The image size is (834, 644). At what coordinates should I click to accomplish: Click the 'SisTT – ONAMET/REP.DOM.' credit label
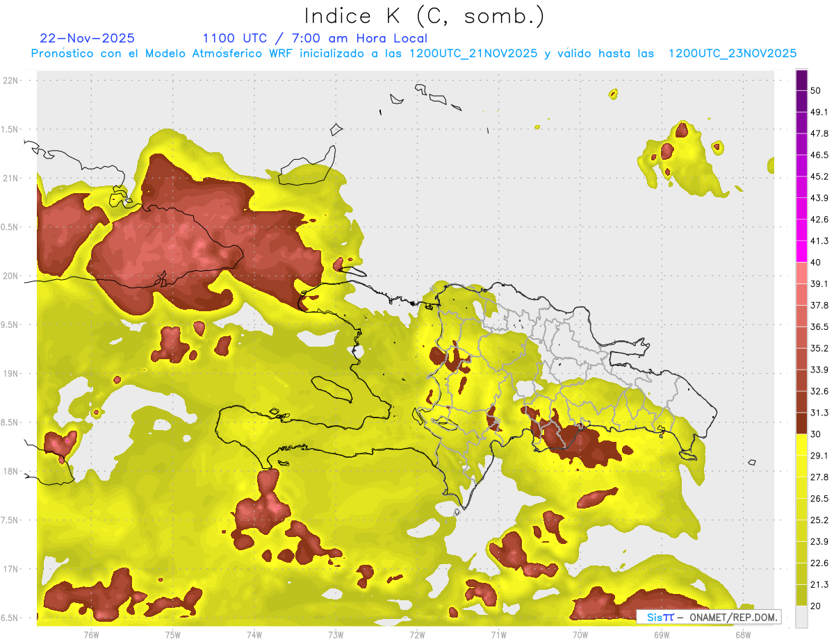[x=708, y=617]
